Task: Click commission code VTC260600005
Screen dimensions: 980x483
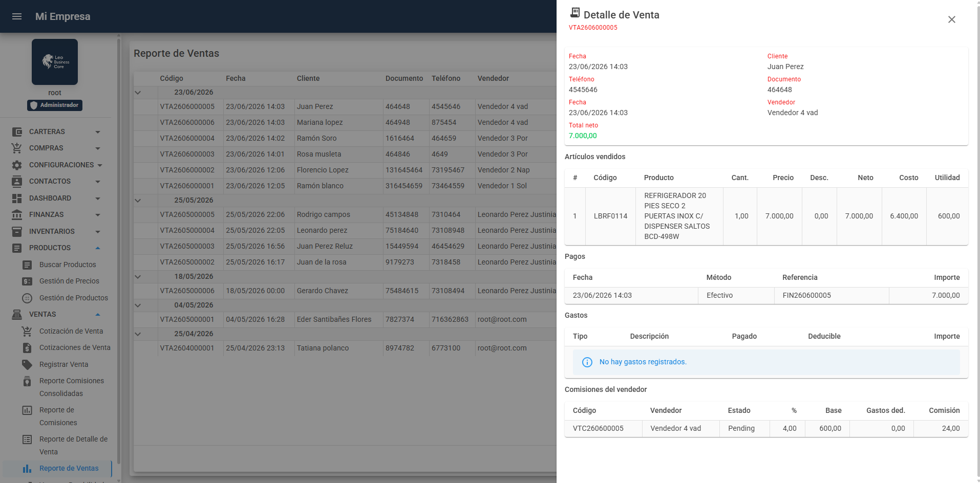Action: (598, 429)
